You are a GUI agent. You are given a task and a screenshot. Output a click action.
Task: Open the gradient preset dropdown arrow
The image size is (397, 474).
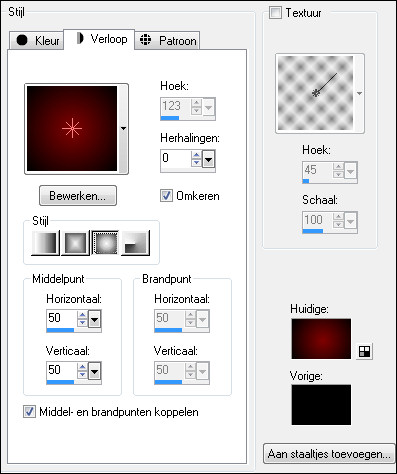point(123,129)
